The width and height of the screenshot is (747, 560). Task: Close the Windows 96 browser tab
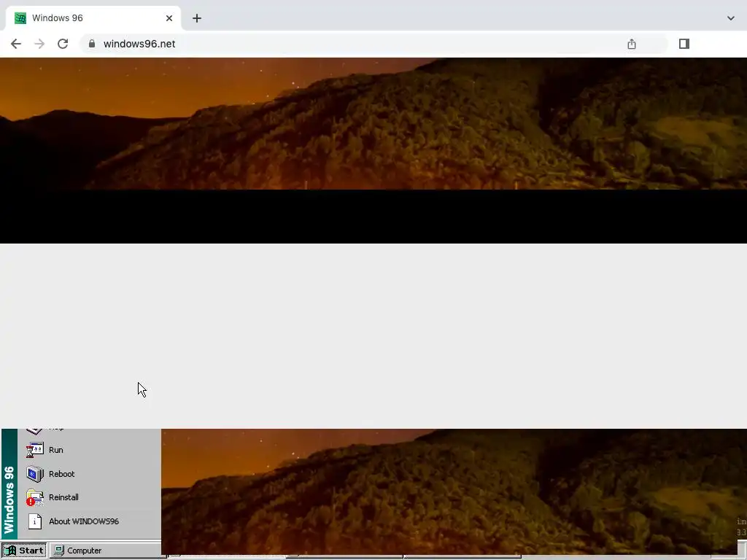(169, 18)
